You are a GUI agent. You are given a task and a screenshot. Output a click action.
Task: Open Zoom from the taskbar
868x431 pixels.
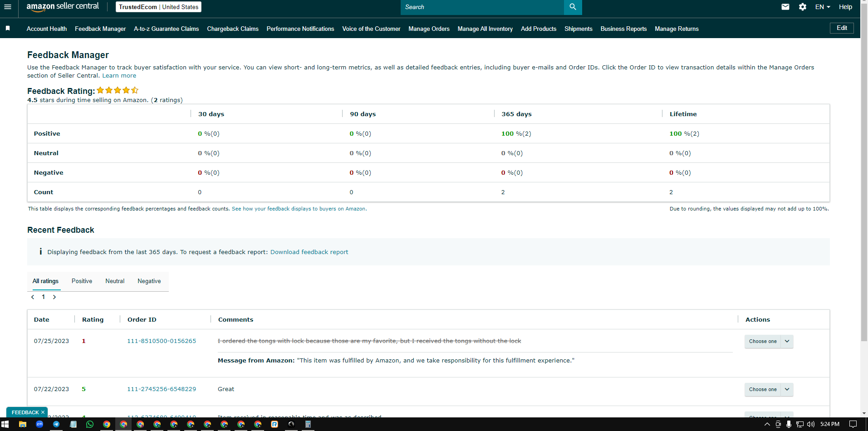(x=39, y=424)
